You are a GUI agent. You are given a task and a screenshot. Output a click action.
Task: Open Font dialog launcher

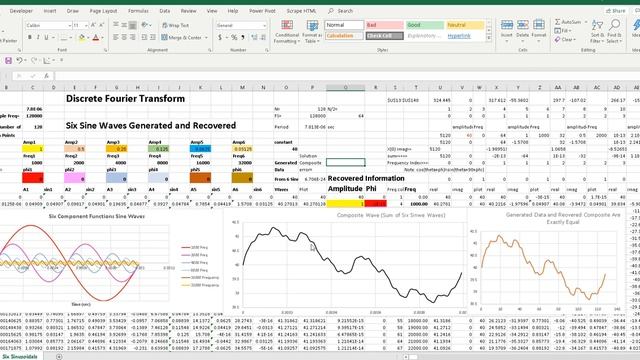[105, 50]
